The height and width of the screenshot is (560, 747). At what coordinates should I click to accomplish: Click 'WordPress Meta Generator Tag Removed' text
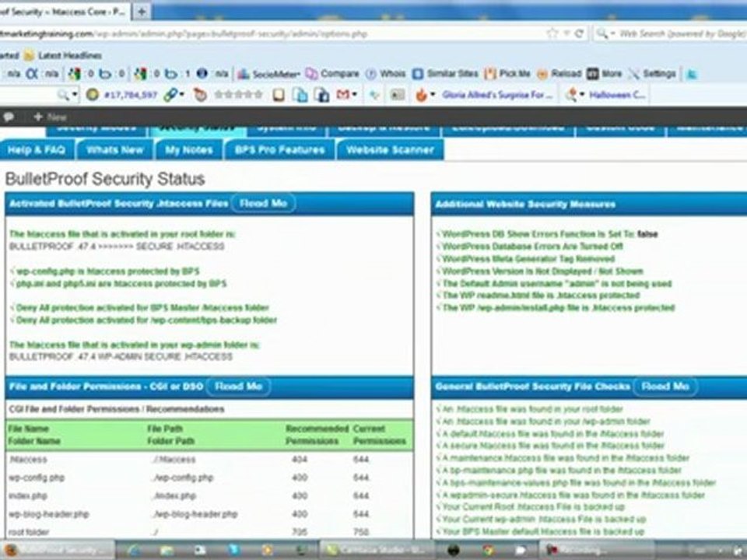[528, 258]
